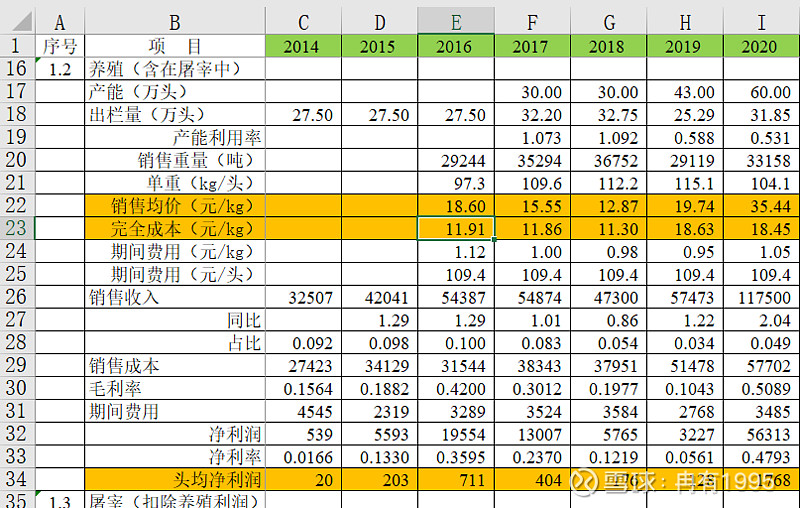This screenshot has height=508, width=800.
Task: Click the green 2016 year cell
Action: (x=456, y=46)
